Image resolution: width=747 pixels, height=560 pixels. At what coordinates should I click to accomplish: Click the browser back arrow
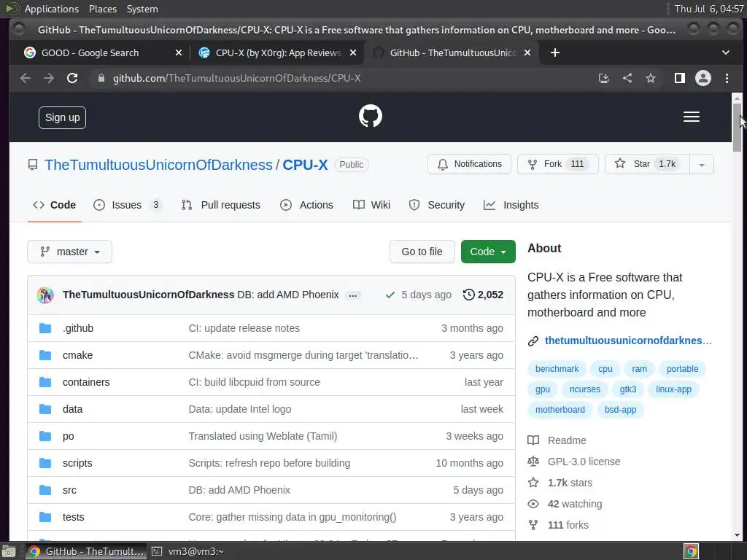[x=26, y=78]
